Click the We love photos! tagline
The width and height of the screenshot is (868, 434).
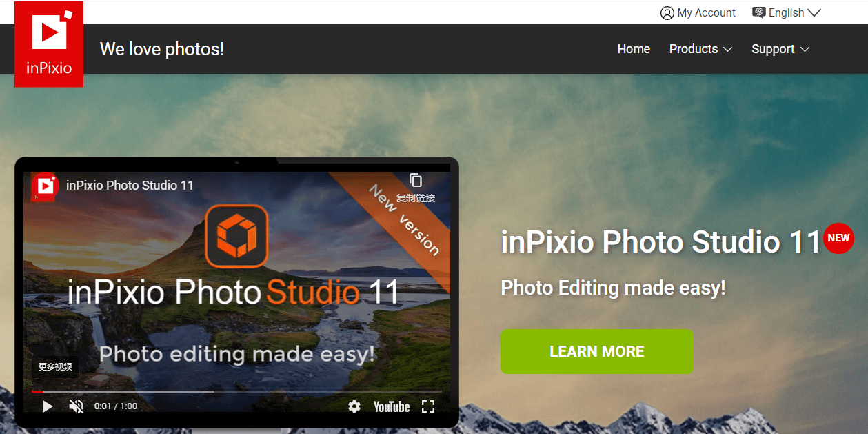(x=162, y=49)
